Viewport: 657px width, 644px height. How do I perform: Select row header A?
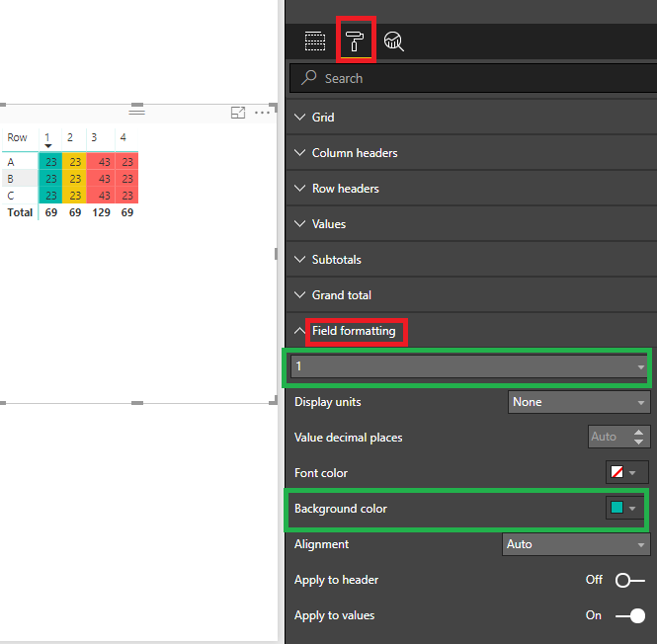(11, 162)
